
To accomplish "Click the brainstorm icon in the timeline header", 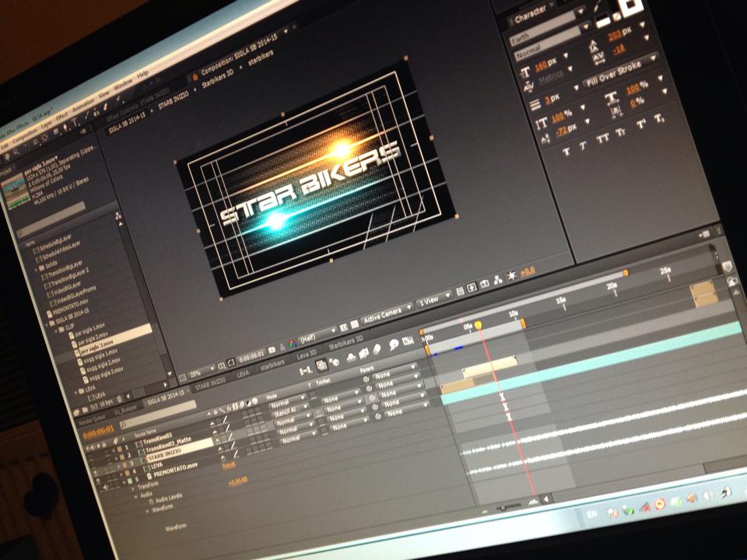I will click(394, 345).
